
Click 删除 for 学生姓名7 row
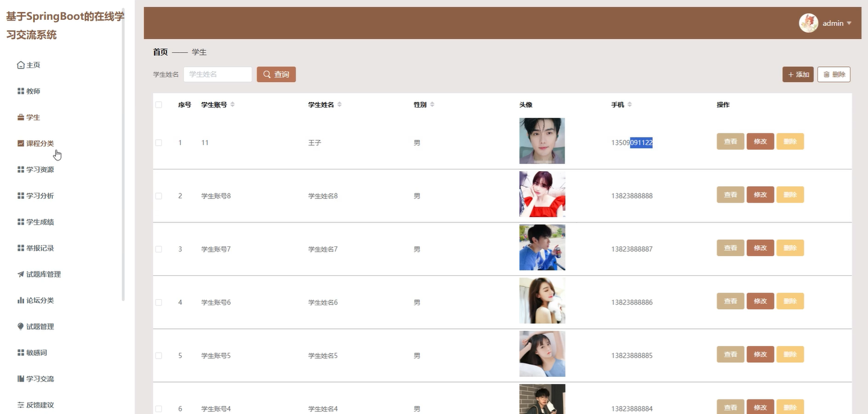coord(790,248)
